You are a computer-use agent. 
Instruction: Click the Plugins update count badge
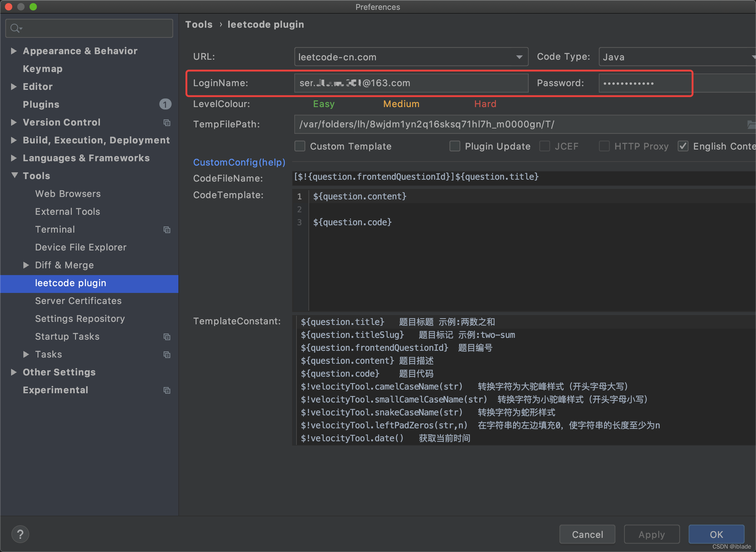pos(165,104)
